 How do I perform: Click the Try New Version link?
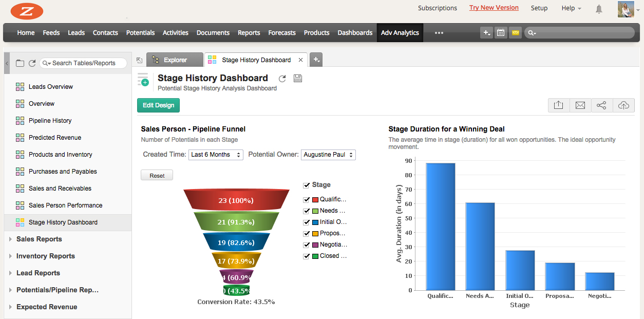pos(494,8)
